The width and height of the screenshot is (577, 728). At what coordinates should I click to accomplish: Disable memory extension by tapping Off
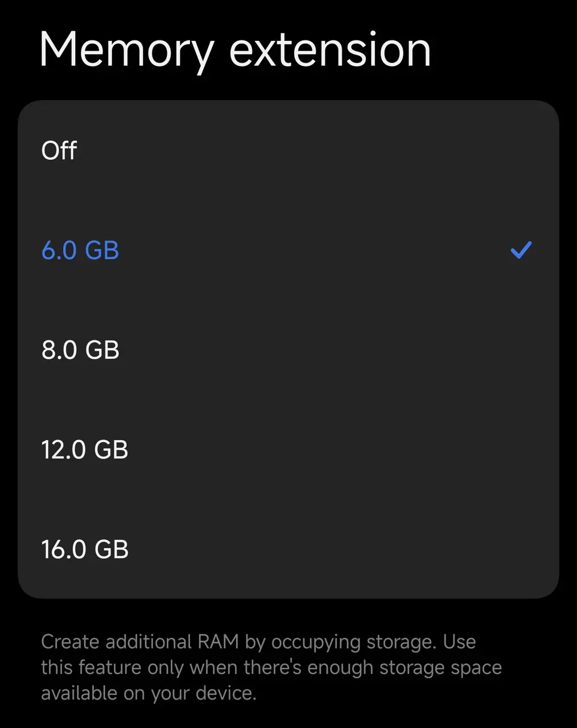click(59, 151)
